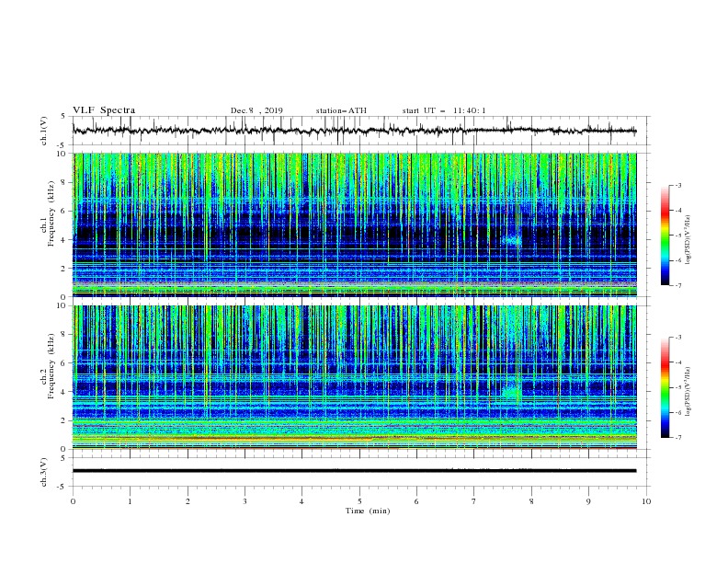Click the "-7" tick on the ch.1 color bar
The width and height of the screenshot is (728, 563).
pyautogui.click(x=677, y=285)
